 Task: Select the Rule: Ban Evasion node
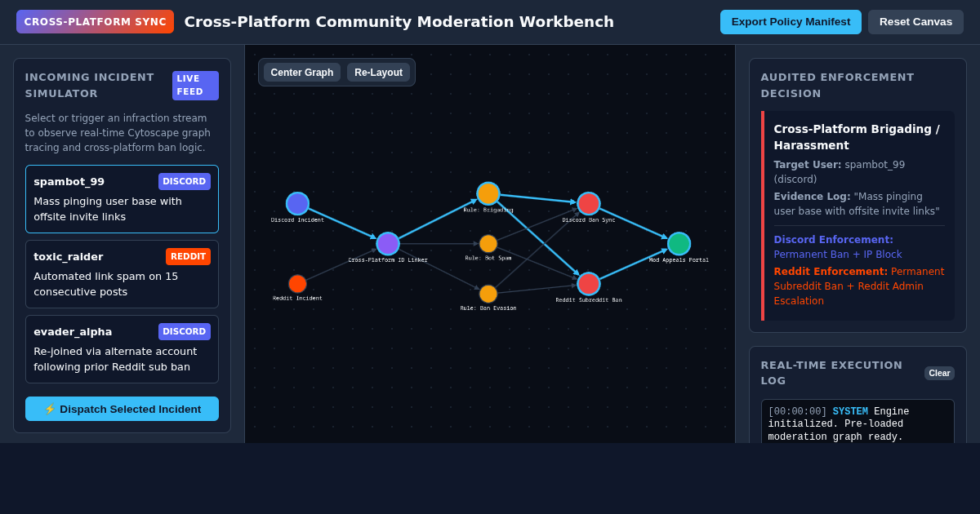pos(488,294)
